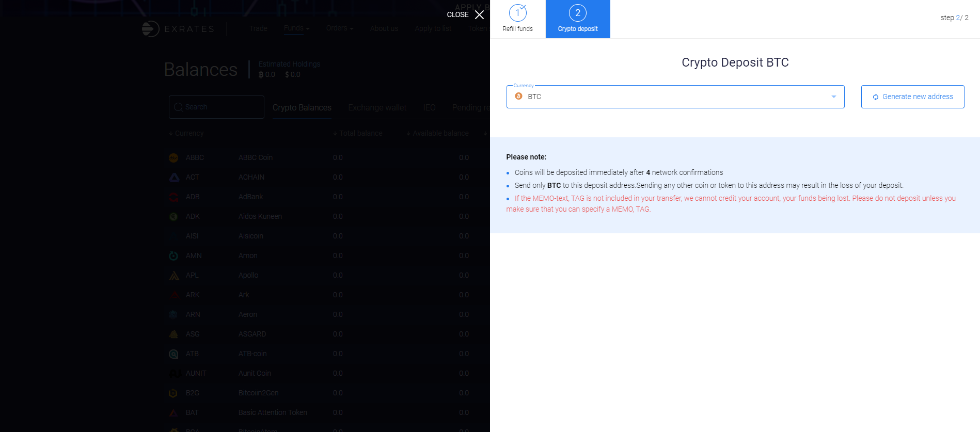Open the Trade menu item

[x=258, y=28]
